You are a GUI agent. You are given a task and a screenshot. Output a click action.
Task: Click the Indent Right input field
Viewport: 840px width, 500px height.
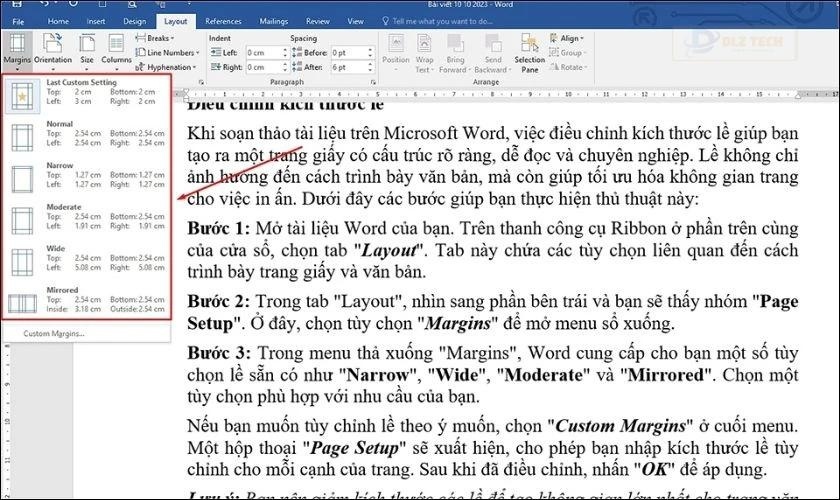[x=263, y=67]
